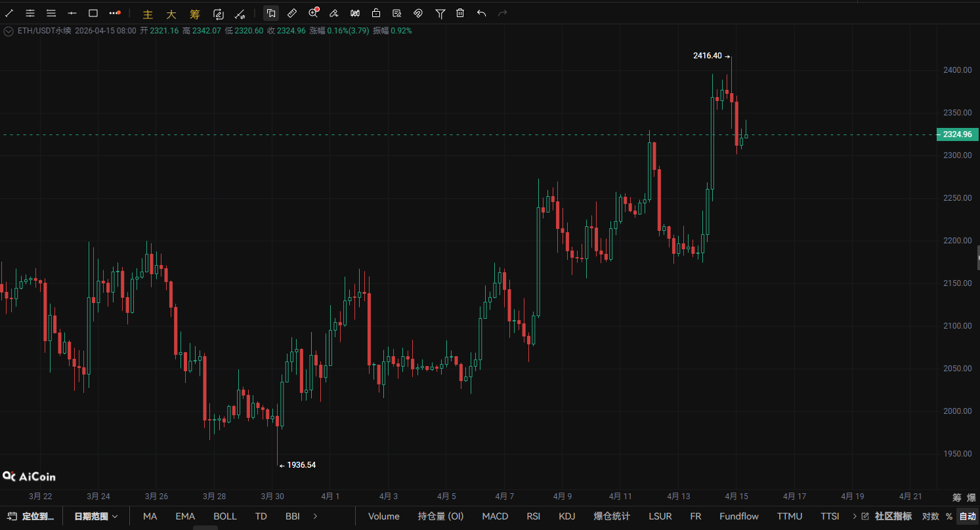The image size is (980, 530).
Task: Open the candlestick chart style icon
Action: pos(355,13)
